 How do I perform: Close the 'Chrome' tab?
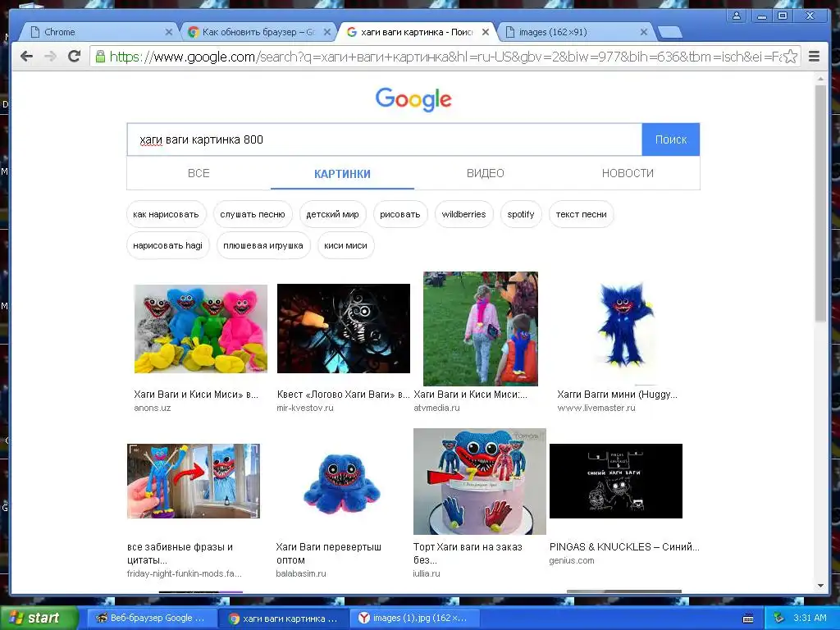169,32
